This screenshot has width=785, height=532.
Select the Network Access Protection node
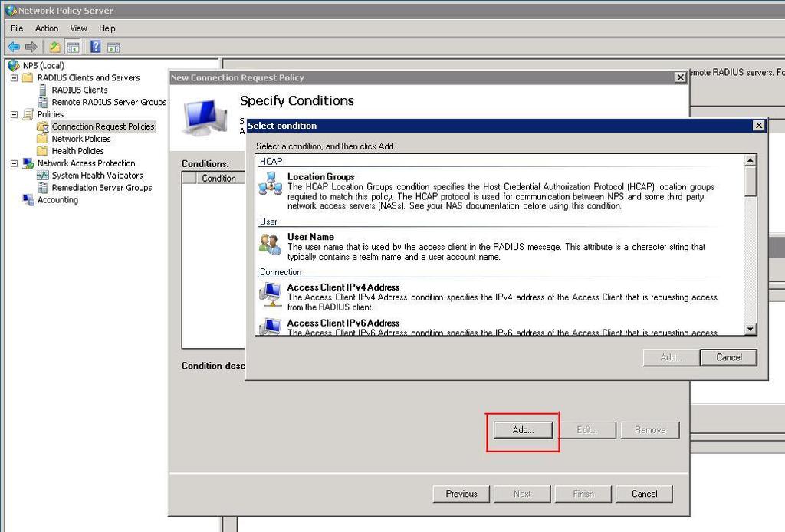(86, 163)
